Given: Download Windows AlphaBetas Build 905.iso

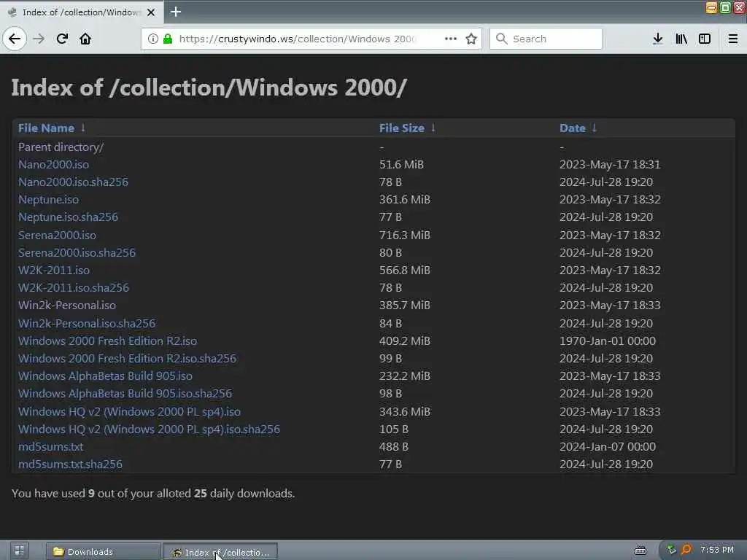Looking at the screenshot, I should [x=105, y=376].
